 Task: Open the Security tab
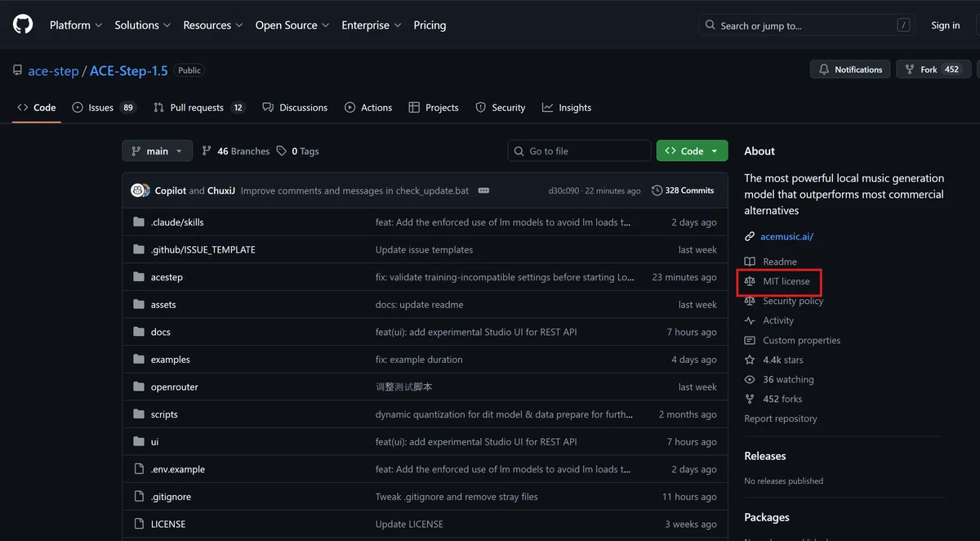coord(501,107)
